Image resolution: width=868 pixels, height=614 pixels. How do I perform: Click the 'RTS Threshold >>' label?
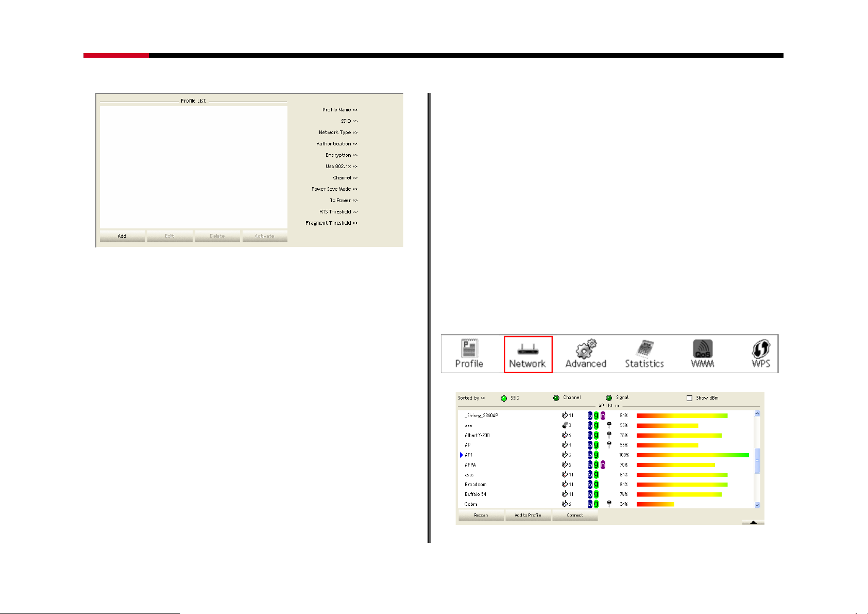(338, 212)
